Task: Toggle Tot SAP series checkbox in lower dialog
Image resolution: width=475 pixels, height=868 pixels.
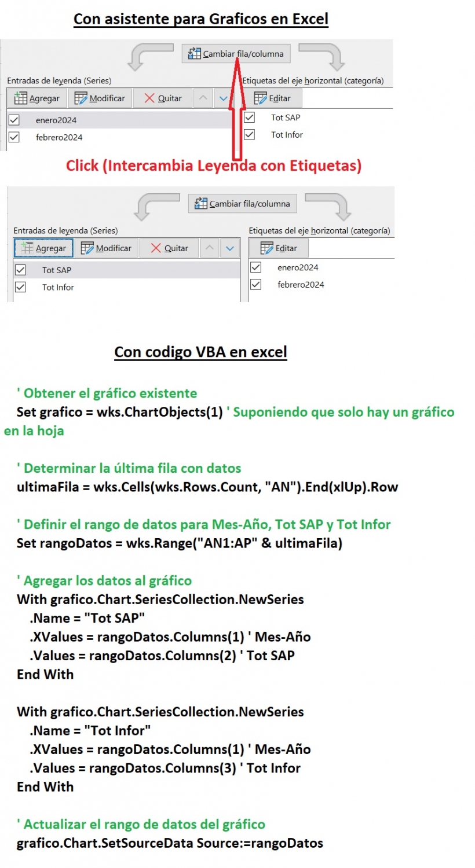Action: pyautogui.click(x=21, y=270)
